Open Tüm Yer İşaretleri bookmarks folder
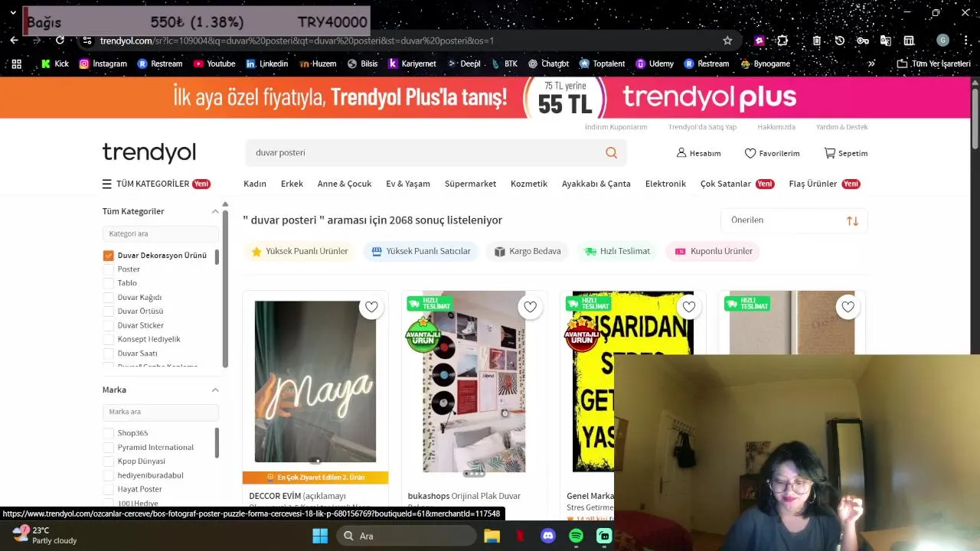Screen dimensions: 980x551 coord(933,64)
